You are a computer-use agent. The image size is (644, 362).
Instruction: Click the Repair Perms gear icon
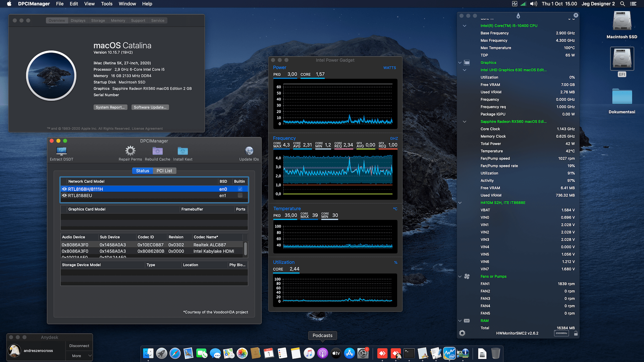[x=130, y=151]
